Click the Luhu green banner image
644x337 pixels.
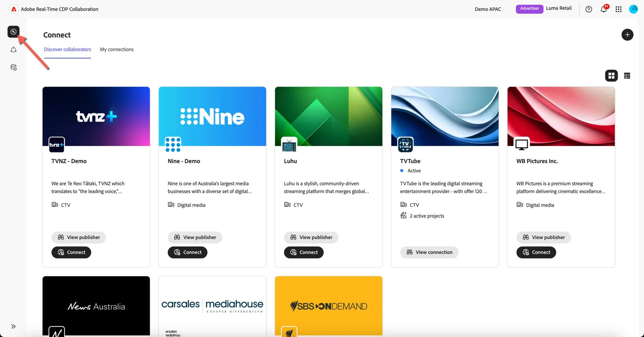point(329,116)
